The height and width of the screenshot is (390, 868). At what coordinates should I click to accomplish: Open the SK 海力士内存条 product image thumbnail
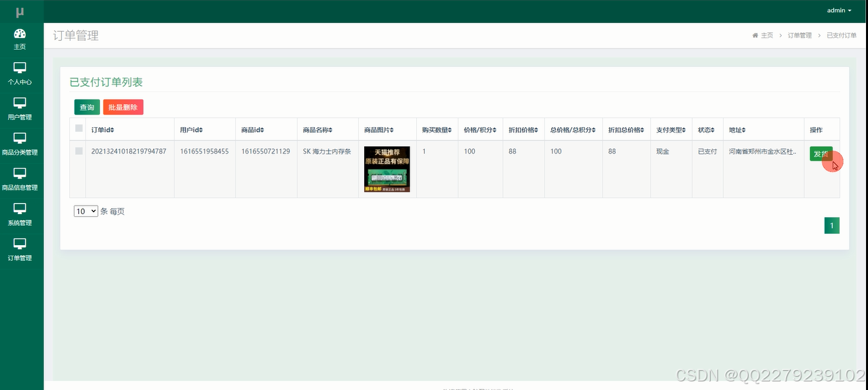387,169
